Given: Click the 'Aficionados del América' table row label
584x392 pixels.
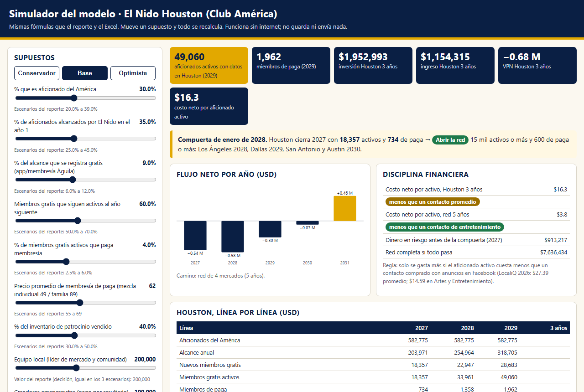Looking at the screenshot, I should click(210, 340).
